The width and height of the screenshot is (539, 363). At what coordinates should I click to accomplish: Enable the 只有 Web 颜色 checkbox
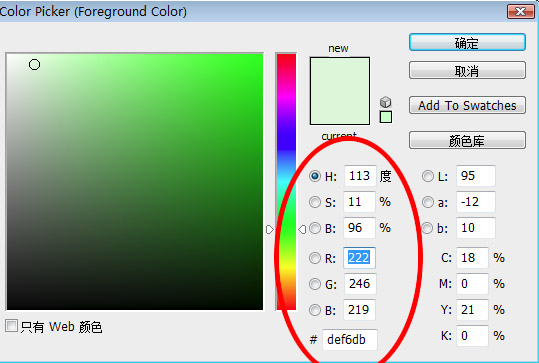pos(11,325)
